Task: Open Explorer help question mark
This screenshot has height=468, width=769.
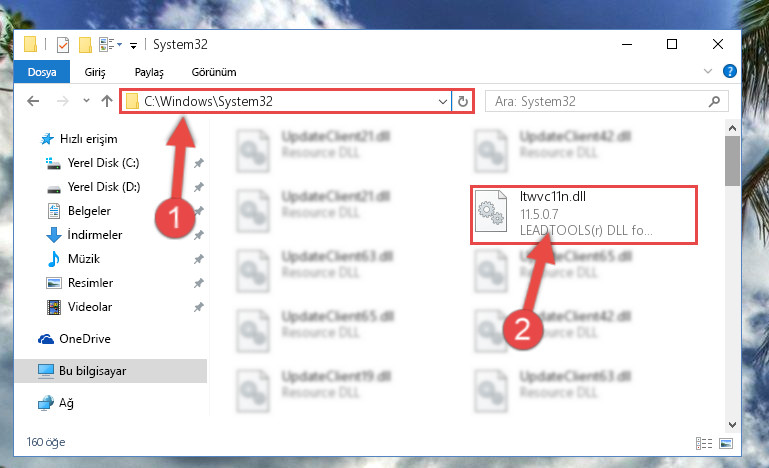Action: (x=730, y=72)
